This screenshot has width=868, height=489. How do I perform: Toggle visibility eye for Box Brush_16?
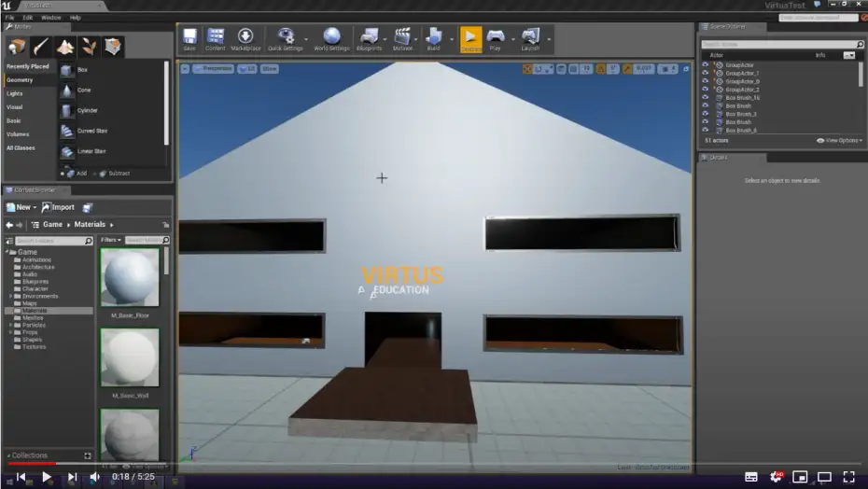pyautogui.click(x=706, y=97)
